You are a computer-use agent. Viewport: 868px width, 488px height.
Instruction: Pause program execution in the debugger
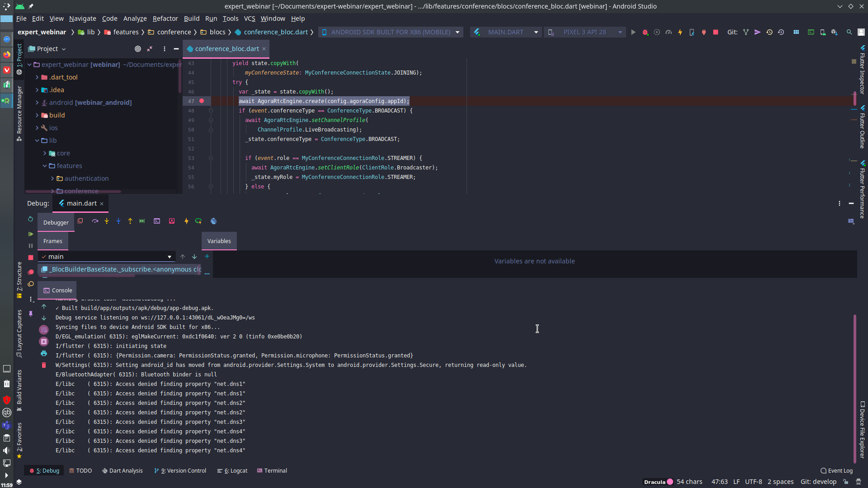[x=30, y=246]
